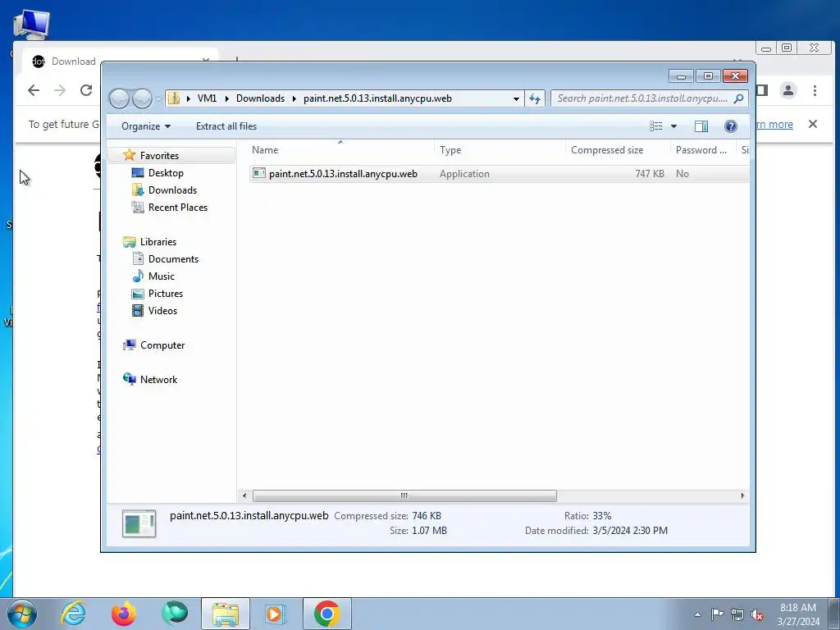Click the computer icon on the desktop
The image size is (840, 630).
[32, 25]
